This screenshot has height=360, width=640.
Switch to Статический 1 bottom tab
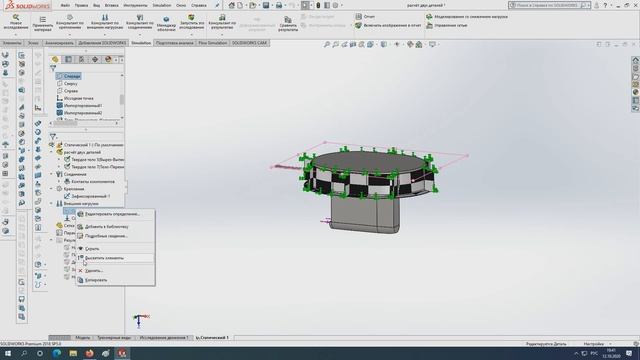(212, 338)
